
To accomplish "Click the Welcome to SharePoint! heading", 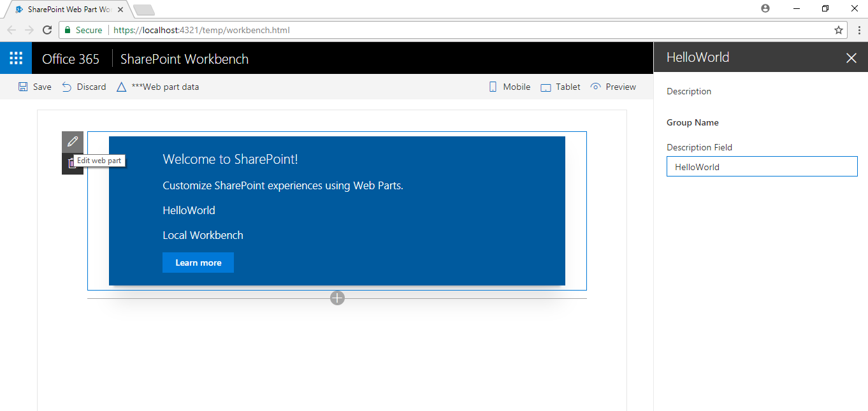I will (x=230, y=159).
